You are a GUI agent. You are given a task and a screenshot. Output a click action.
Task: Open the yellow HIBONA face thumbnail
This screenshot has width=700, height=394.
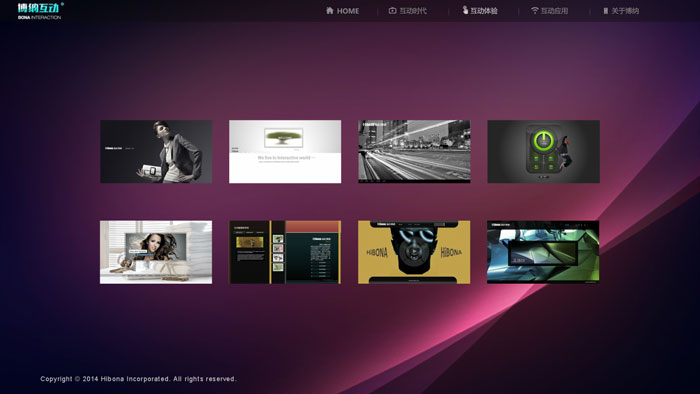click(x=414, y=252)
